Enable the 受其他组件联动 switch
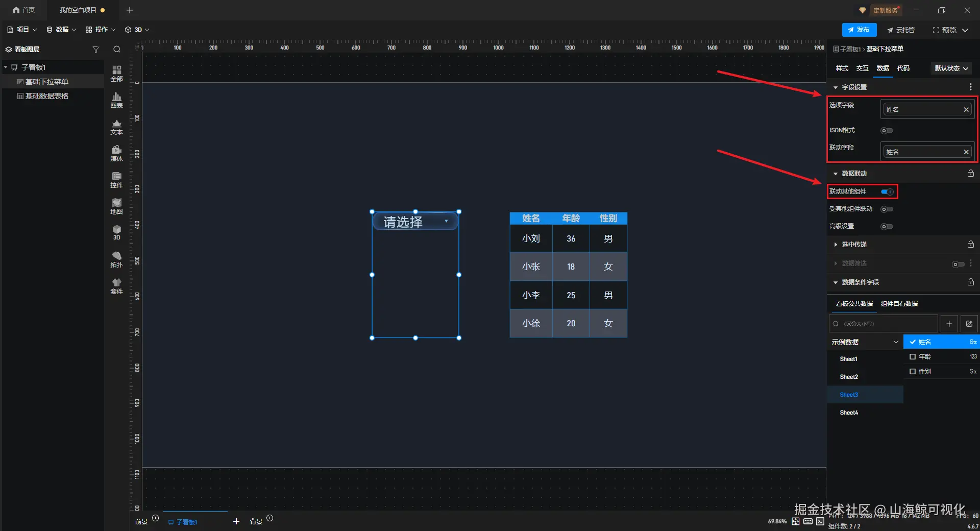980x531 pixels. pyautogui.click(x=887, y=209)
